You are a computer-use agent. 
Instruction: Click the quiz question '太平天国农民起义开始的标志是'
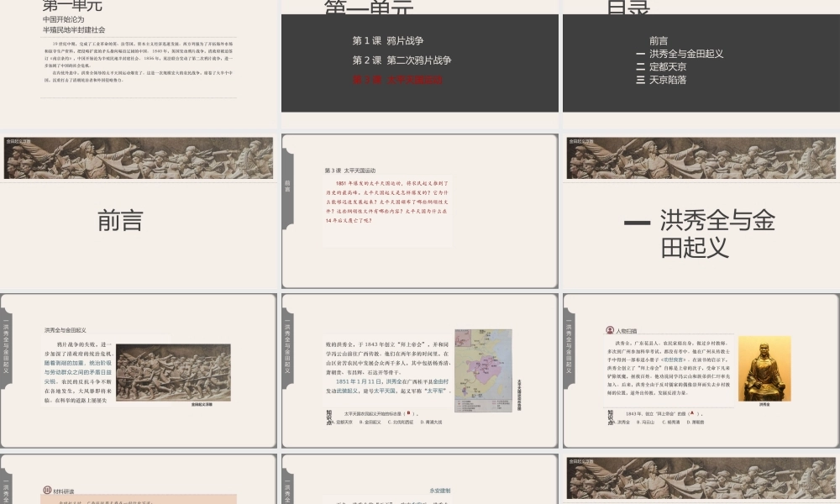click(380, 413)
